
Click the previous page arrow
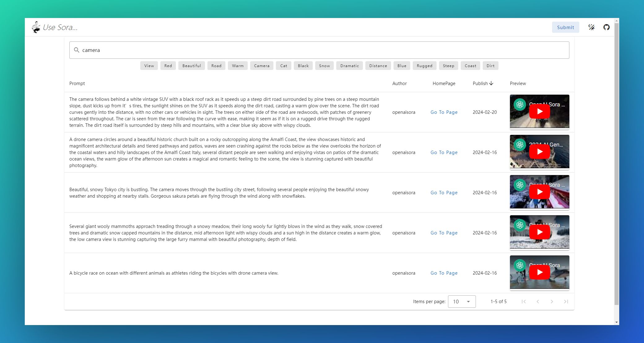pos(538,302)
